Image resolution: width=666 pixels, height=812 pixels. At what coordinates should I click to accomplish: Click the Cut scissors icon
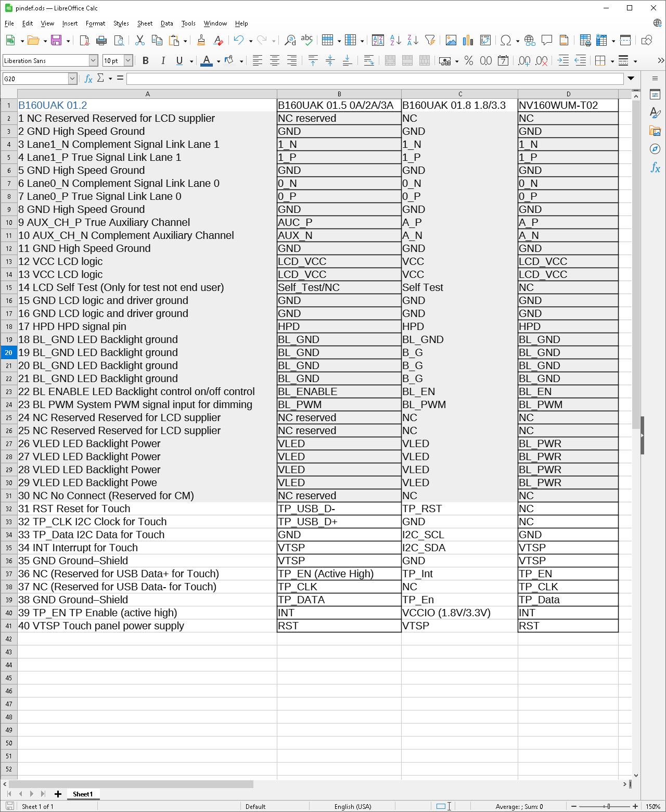pyautogui.click(x=139, y=41)
